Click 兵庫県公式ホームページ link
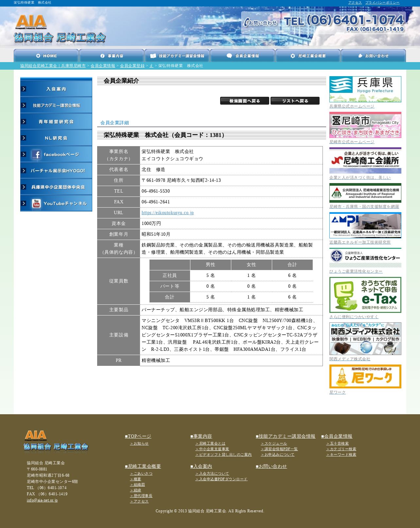The image size is (420, 528). (x=352, y=106)
